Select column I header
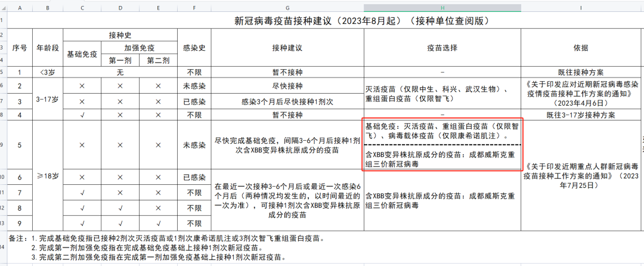 coord(581,8)
